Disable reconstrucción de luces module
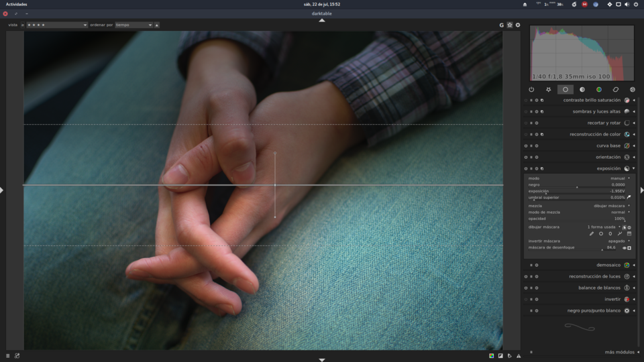 526,277
